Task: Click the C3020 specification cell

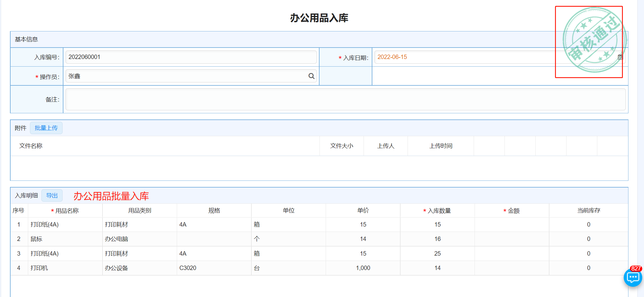Action: pos(188,268)
